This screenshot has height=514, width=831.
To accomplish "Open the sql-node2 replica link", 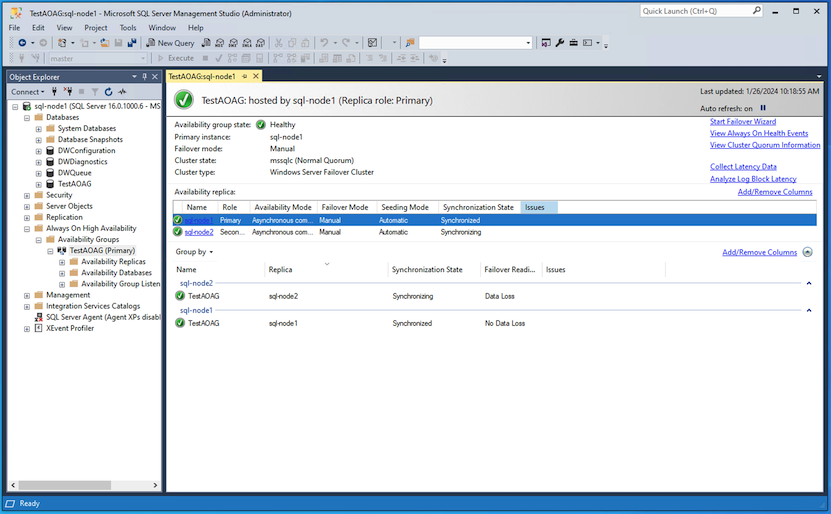I will click(199, 232).
